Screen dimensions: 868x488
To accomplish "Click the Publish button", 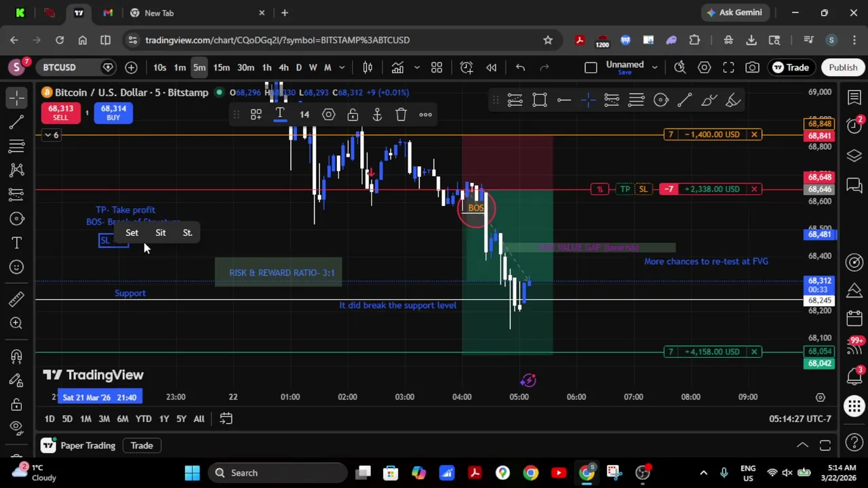I will pos(843,67).
